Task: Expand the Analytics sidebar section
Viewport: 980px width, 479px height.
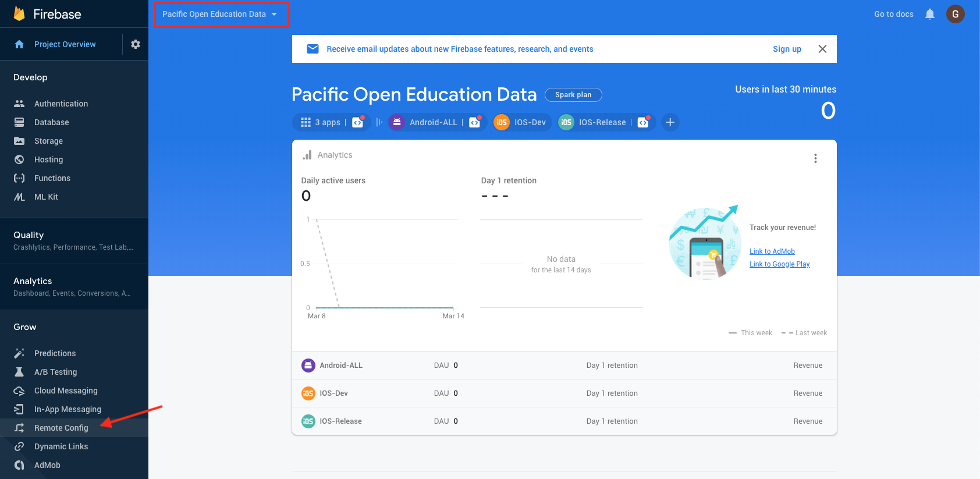Action: [x=73, y=286]
